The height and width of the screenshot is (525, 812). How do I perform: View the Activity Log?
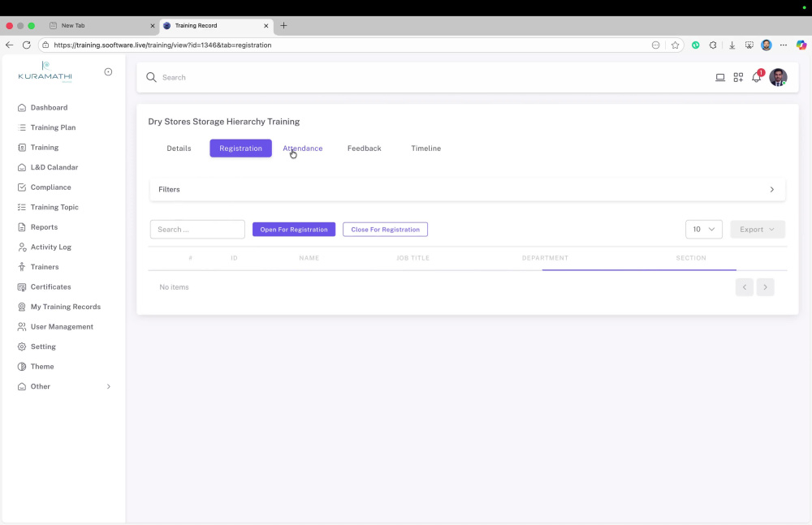(x=50, y=247)
